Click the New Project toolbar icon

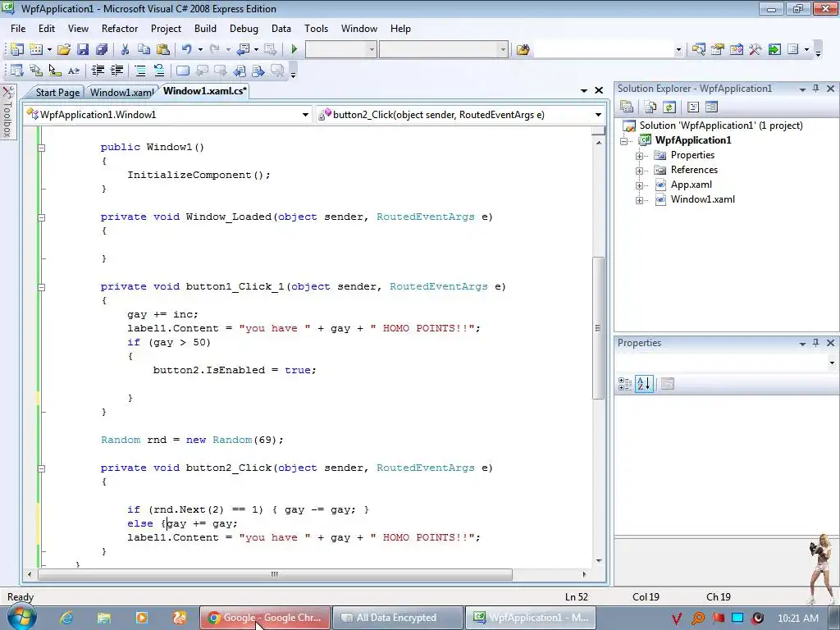tap(16, 49)
